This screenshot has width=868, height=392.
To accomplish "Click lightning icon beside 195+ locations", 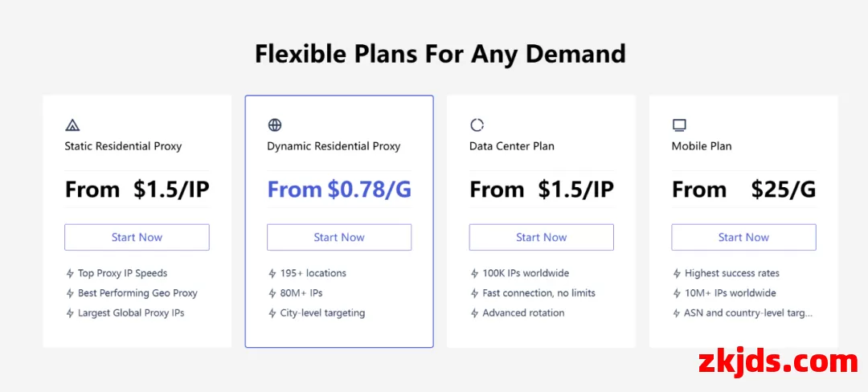I will pyautogui.click(x=272, y=273).
